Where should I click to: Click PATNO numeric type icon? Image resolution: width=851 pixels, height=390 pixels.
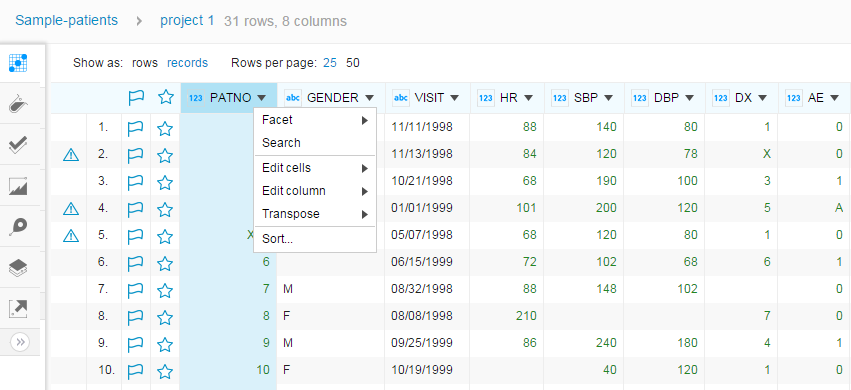click(x=195, y=98)
